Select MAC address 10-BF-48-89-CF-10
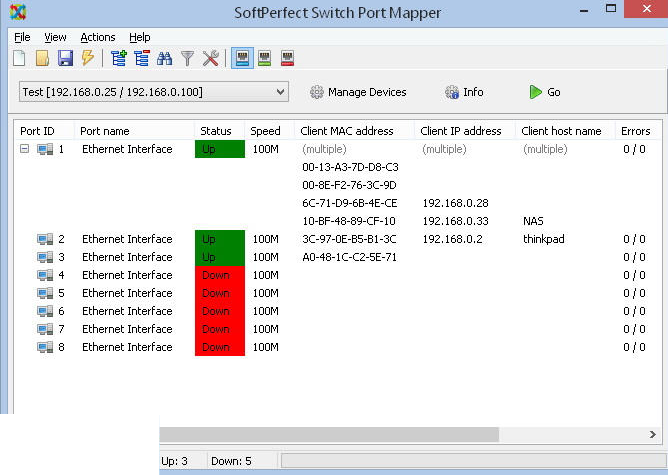 click(349, 221)
